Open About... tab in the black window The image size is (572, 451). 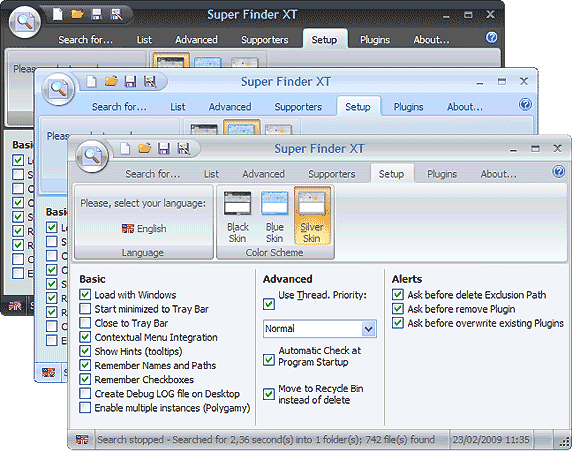click(431, 40)
